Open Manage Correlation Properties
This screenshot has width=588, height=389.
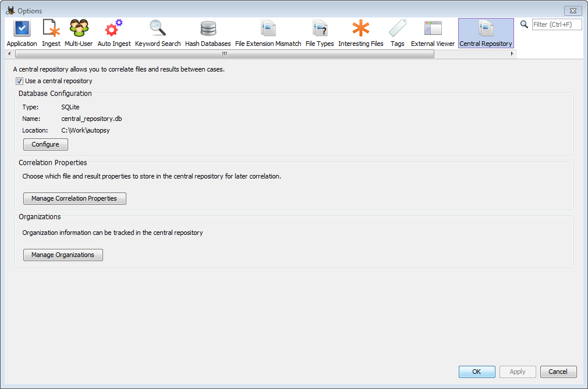75,198
